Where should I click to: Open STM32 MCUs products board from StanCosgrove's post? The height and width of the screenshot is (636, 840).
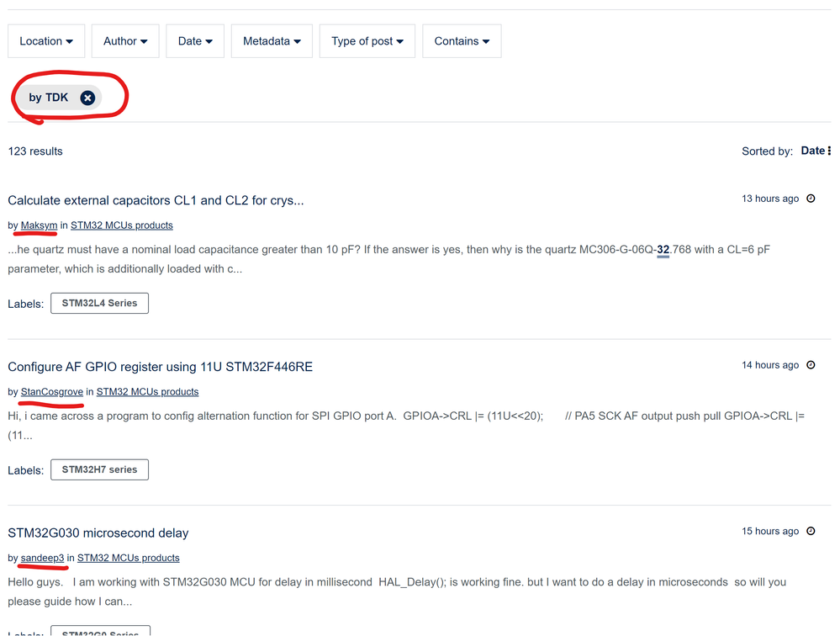(147, 392)
